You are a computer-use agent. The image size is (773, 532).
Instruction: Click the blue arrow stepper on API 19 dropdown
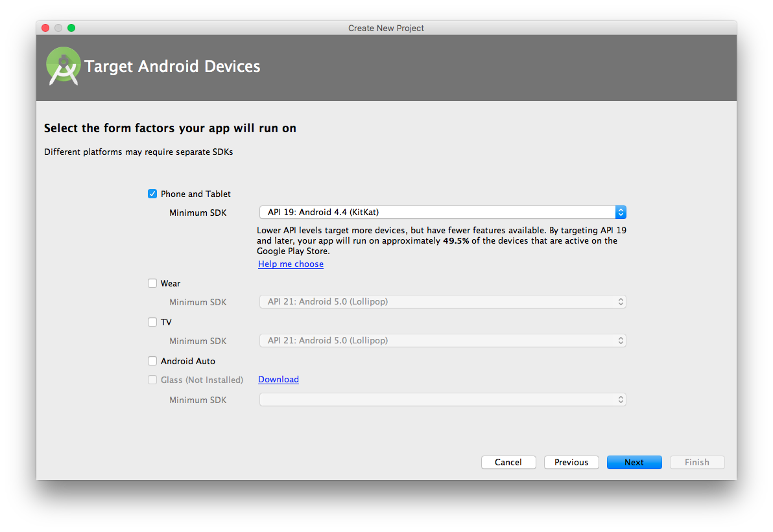(621, 213)
